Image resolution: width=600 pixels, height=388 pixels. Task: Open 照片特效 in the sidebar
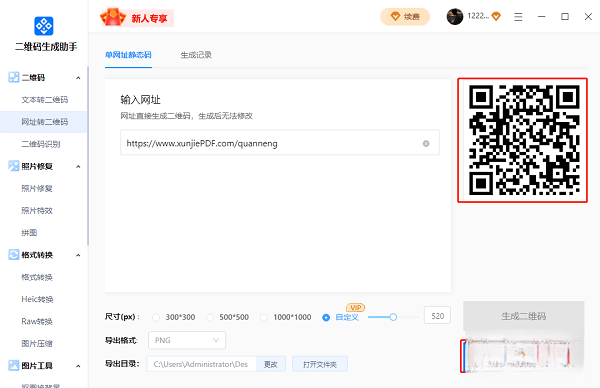[37, 211]
